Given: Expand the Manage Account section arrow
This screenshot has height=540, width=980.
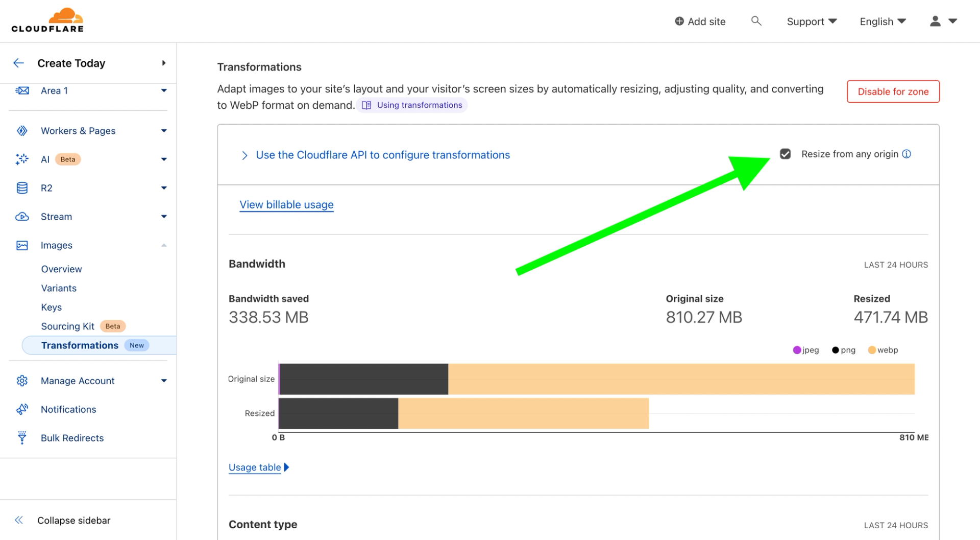Looking at the screenshot, I should click(164, 381).
